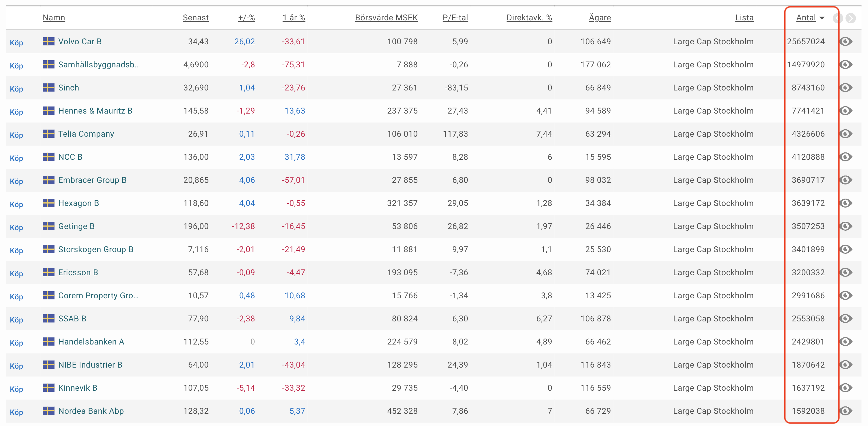
Task: Click eye icon on Ericsson B row
Action: 845,272
